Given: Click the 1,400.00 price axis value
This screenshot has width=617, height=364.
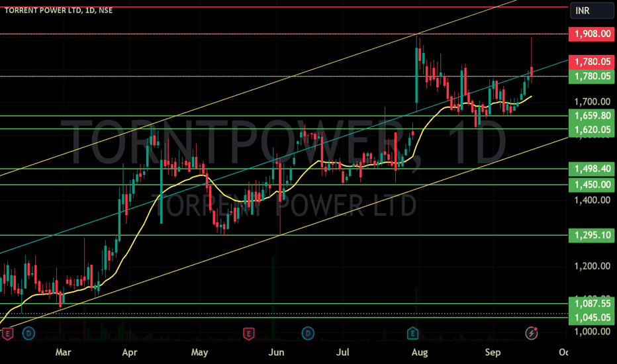Looking at the screenshot, I should [593, 201].
